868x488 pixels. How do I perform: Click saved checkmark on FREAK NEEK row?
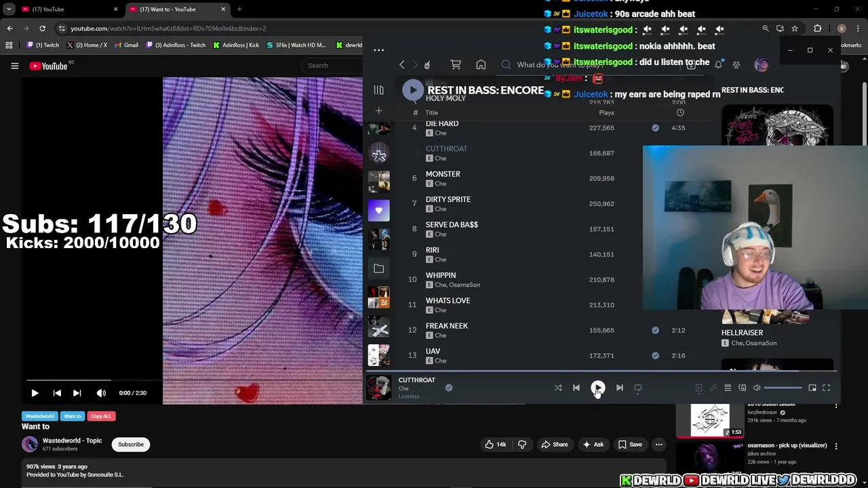pyautogui.click(x=655, y=330)
